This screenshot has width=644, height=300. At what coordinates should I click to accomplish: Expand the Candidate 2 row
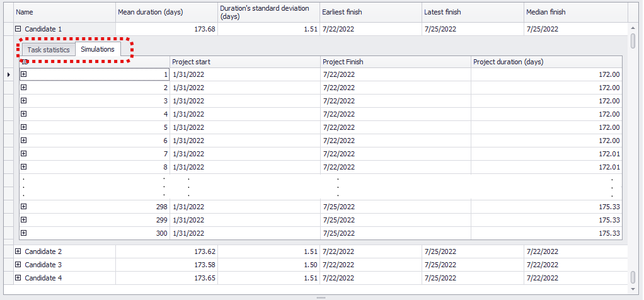click(18, 251)
